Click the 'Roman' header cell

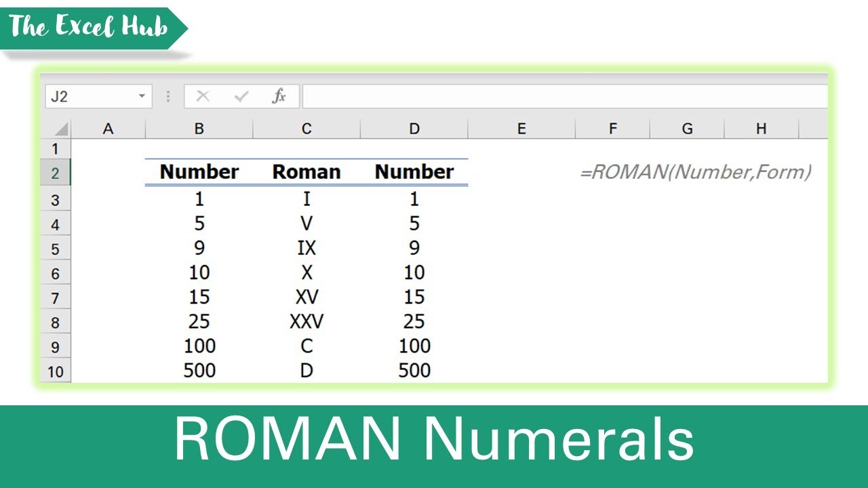click(307, 172)
